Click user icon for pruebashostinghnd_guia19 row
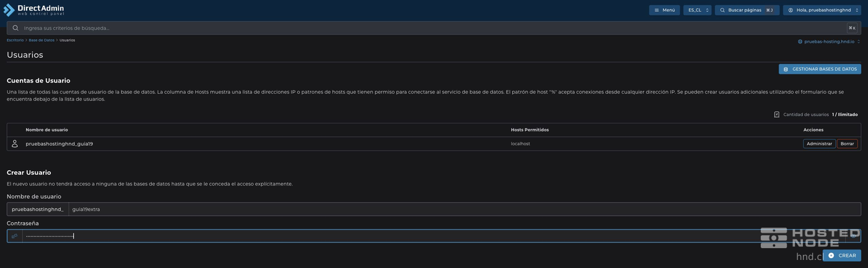The width and height of the screenshot is (868, 268). (x=15, y=143)
